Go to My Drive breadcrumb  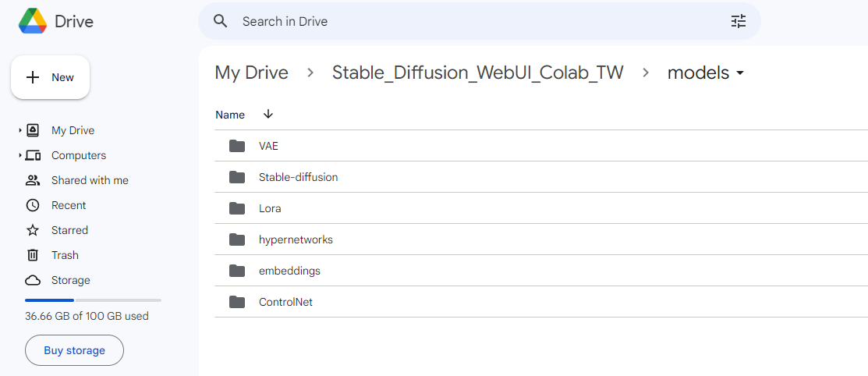(251, 73)
